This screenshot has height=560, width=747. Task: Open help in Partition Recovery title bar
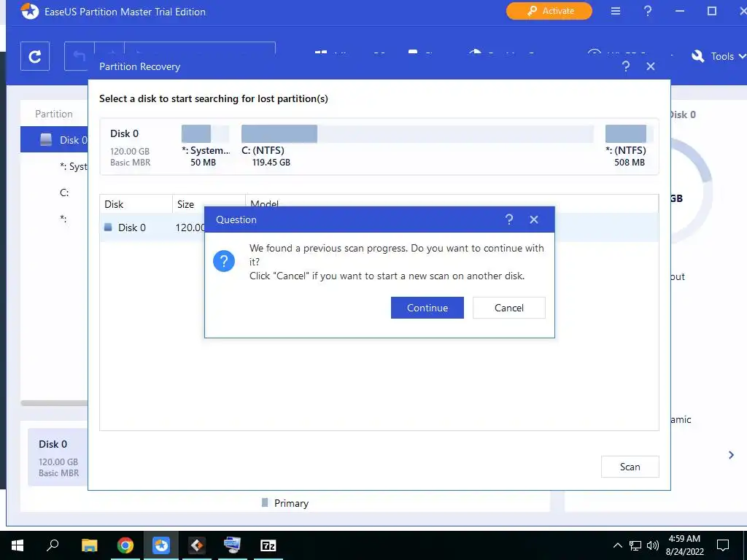(626, 66)
